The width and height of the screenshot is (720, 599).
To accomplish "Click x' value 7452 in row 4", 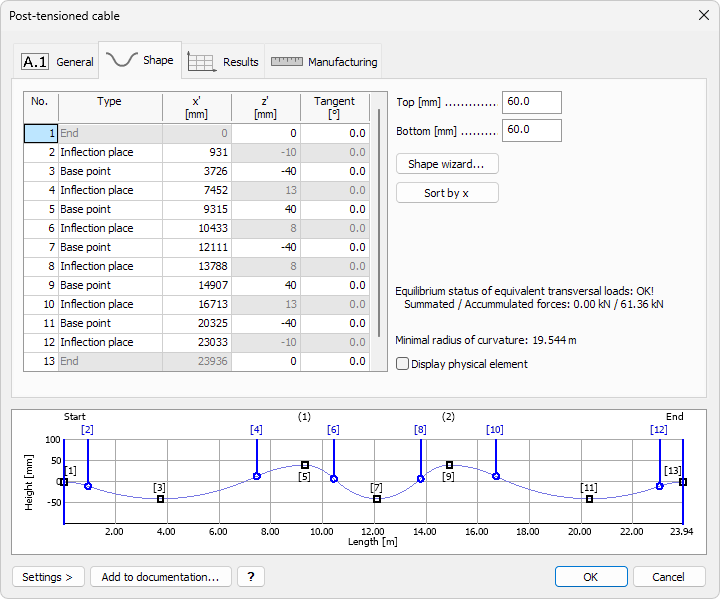I will pyautogui.click(x=197, y=190).
